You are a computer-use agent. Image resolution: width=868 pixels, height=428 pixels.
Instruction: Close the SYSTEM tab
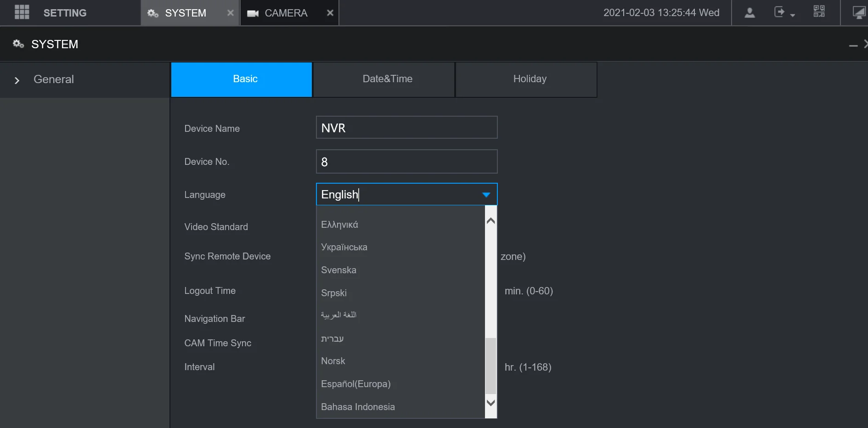point(230,13)
